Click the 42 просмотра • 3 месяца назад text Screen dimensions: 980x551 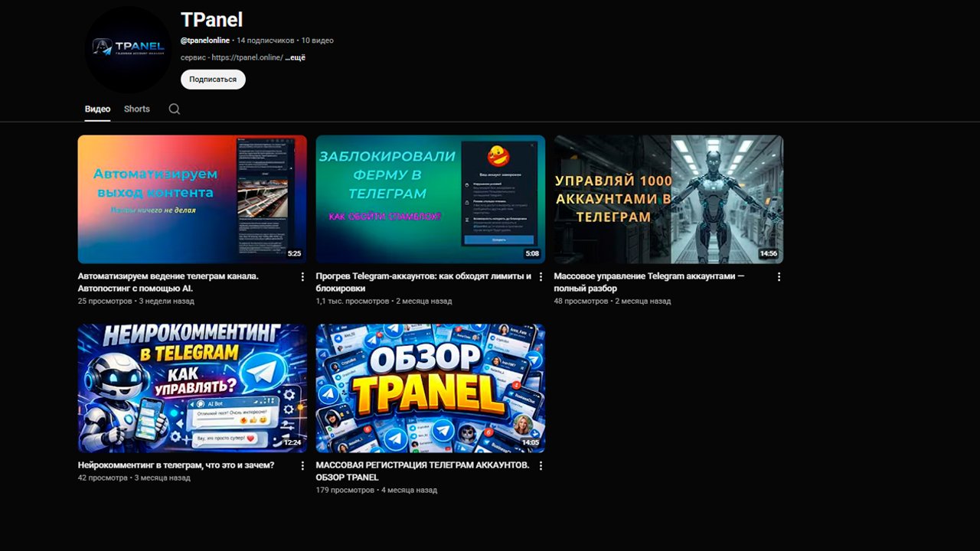coord(134,478)
